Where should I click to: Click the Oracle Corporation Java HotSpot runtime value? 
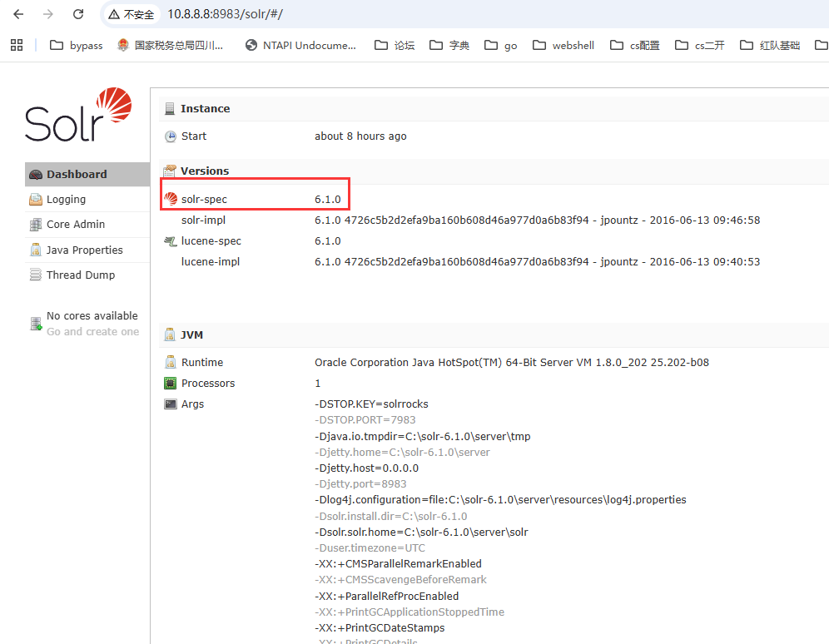pyautogui.click(x=512, y=363)
